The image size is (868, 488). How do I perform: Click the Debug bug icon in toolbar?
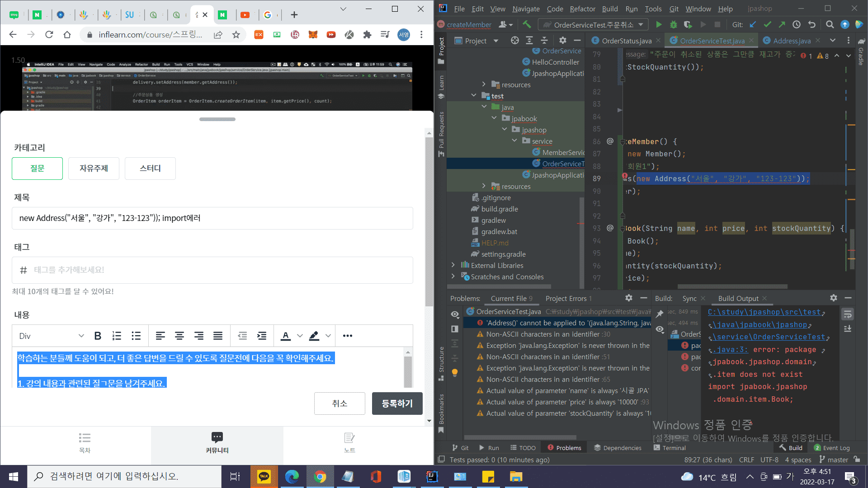point(674,25)
